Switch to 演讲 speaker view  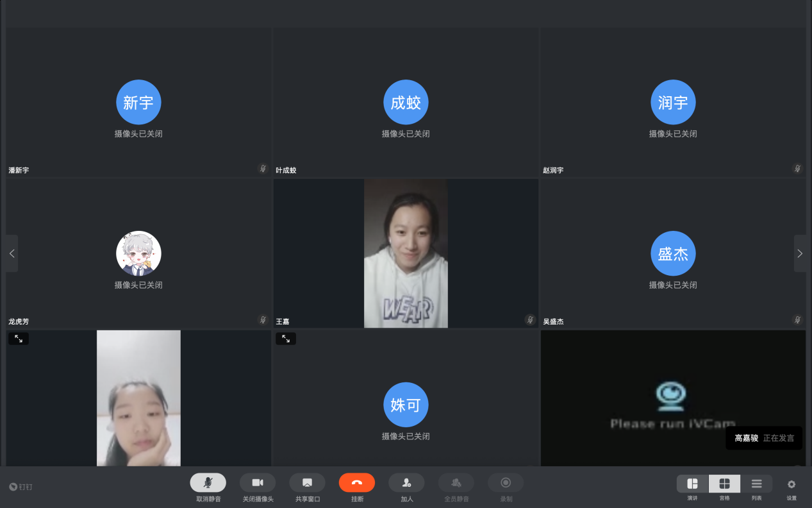coord(692,484)
